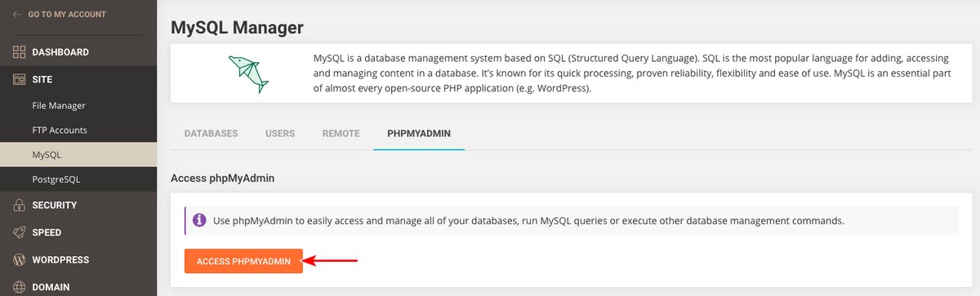Click the Speed rocket icon
The width and height of the screenshot is (980, 296).
pyautogui.click(x=20, y=232)
